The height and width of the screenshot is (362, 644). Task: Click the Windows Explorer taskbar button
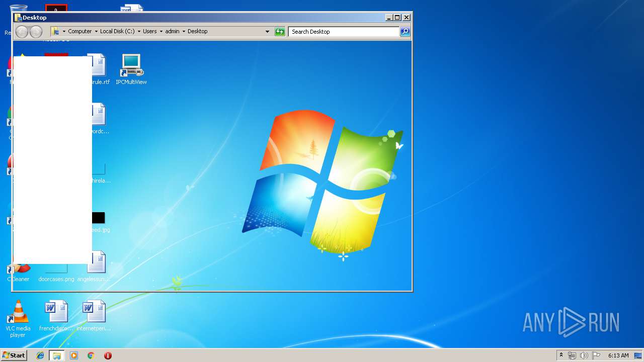57,355
